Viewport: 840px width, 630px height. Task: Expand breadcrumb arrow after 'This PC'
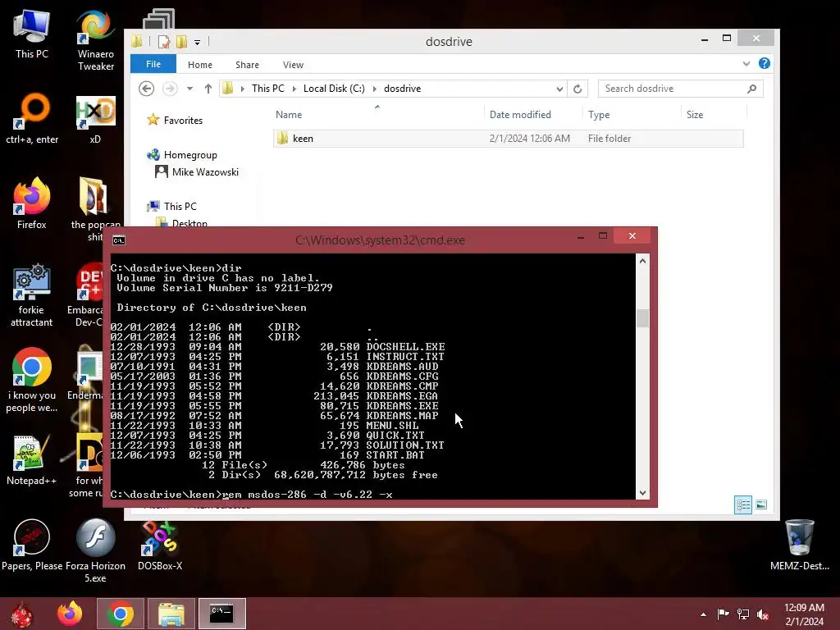tap(294, 89)
